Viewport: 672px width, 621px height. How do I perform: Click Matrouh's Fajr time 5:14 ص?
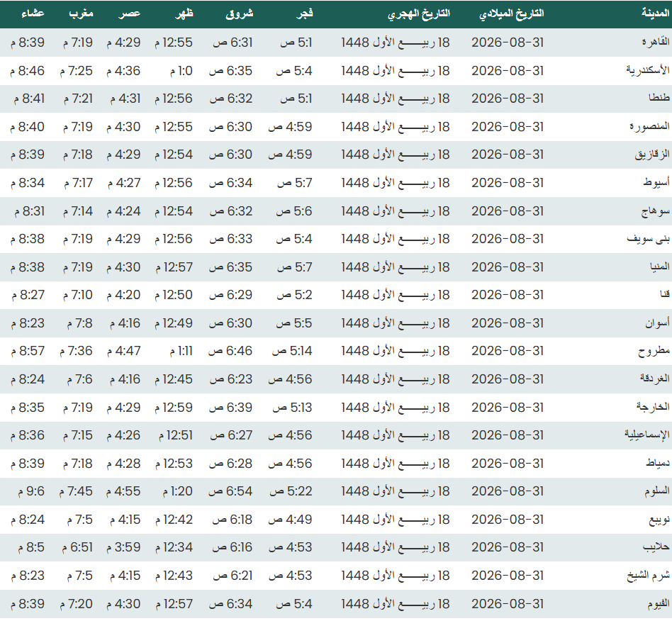click(x=292, y=352)
